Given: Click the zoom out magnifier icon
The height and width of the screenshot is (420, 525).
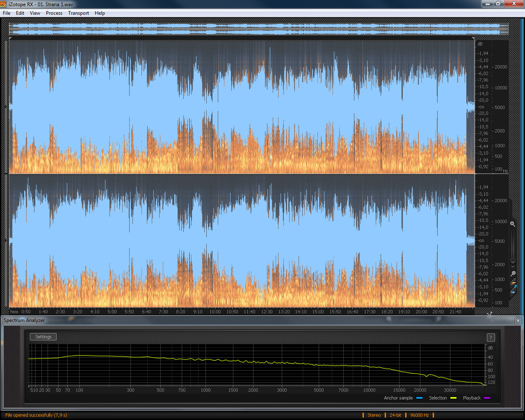Looking at the screenshot, I should pos(513,274).
